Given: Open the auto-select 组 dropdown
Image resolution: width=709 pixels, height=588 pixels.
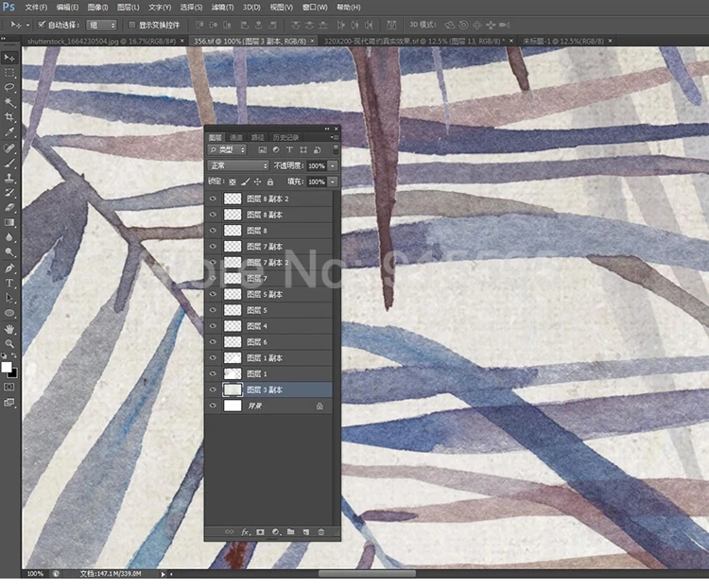Looking at the screenshot, I should [101, 25].
